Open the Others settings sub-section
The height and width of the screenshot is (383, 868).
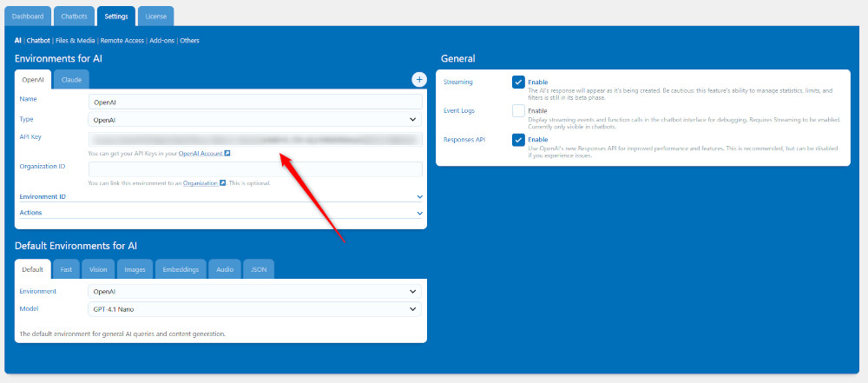(189, 41)
